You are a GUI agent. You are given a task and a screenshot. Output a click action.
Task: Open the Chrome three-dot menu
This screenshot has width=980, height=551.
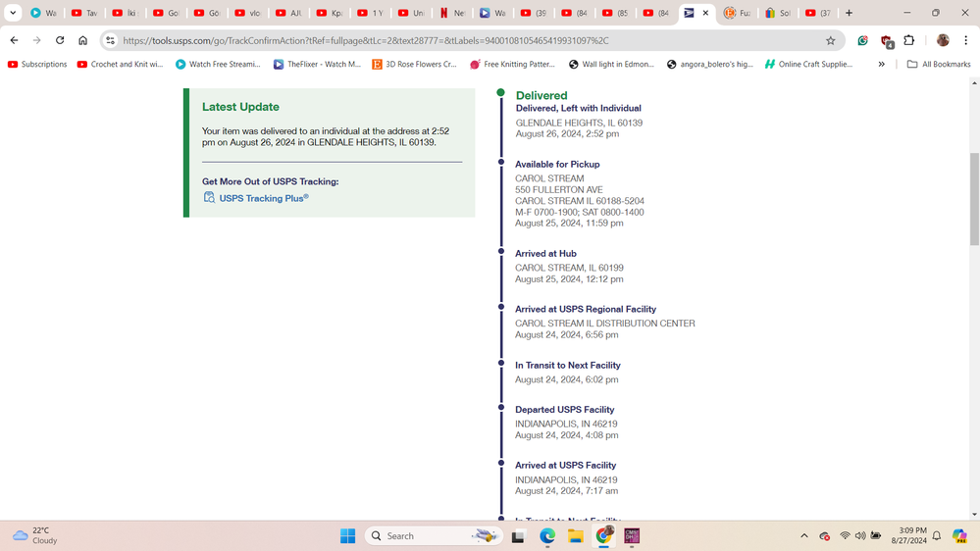click(965, 40)
